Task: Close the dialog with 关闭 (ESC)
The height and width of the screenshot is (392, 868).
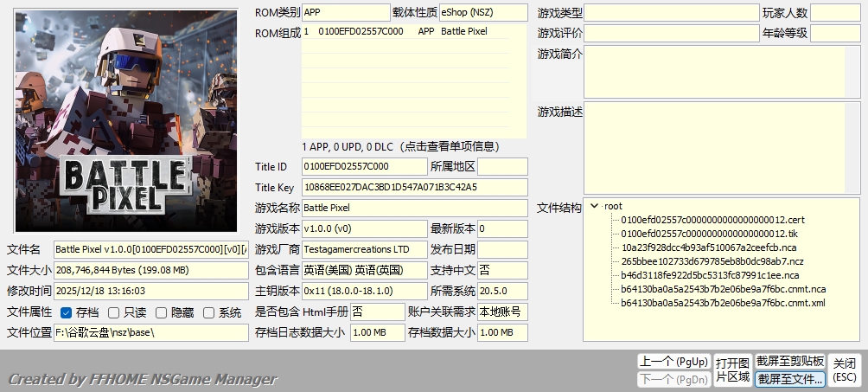Action: [x=845, y=370]
